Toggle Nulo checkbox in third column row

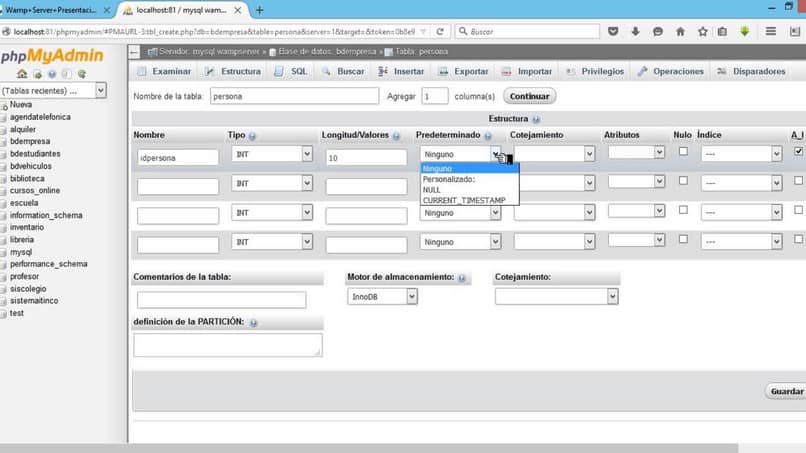point(683,210)
